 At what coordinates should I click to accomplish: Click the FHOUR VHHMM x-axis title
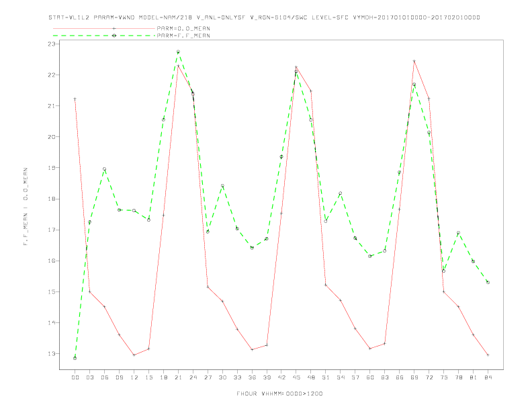[x=279, y=394]
